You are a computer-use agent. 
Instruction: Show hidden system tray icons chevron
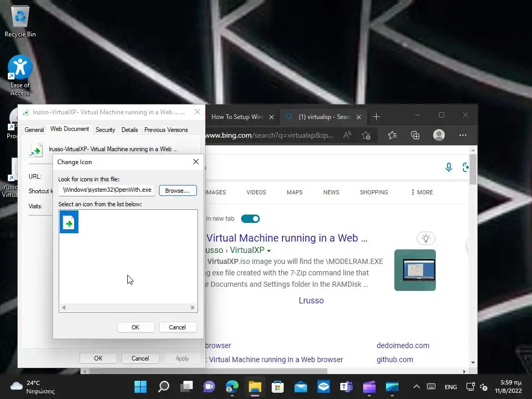pos(417,387)
